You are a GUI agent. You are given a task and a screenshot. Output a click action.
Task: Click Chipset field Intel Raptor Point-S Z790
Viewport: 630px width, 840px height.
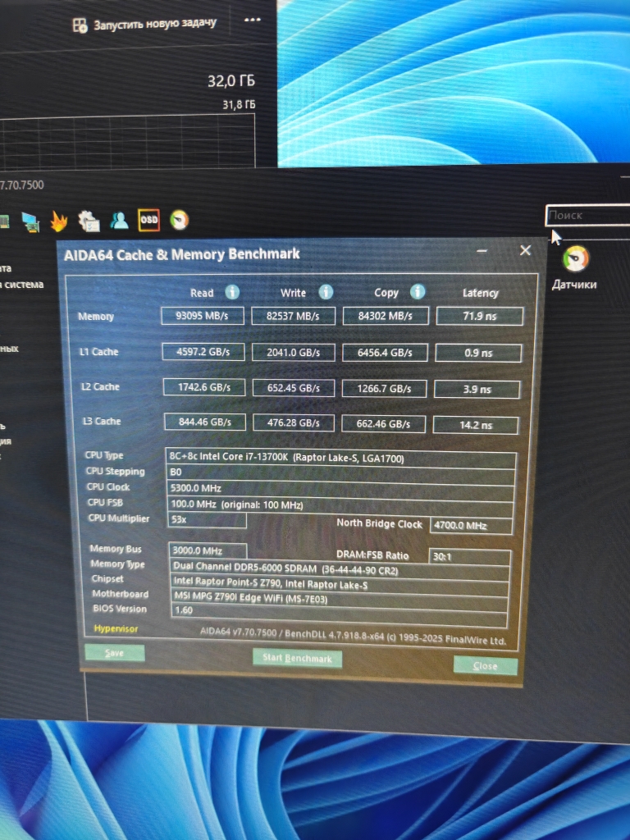click(x=340, y=584)
